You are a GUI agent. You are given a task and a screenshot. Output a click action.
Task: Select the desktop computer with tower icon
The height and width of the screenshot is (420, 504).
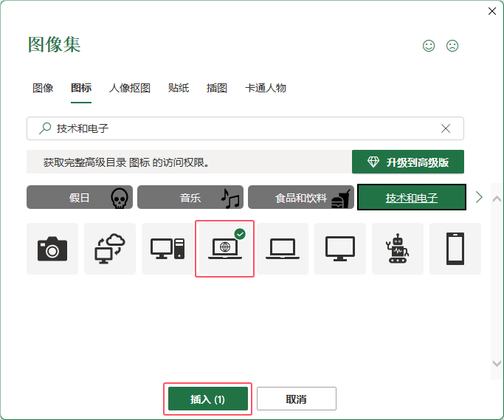pyautogui.click(x=168, y=249)
